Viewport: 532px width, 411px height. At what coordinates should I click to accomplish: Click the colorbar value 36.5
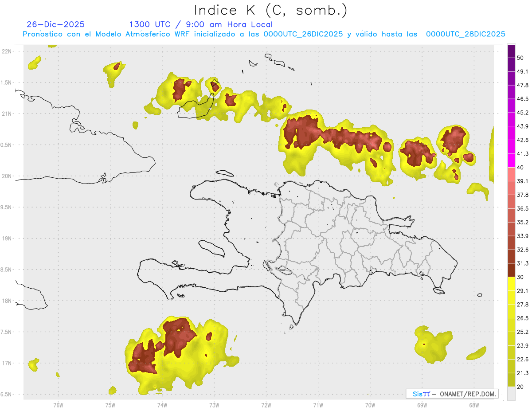523,208
